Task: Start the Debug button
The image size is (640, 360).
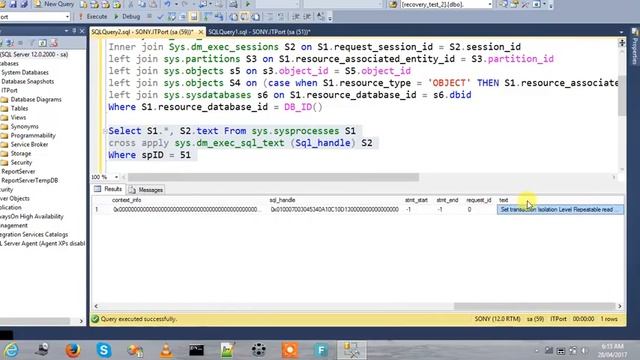Action: click(x=127, y=17)
